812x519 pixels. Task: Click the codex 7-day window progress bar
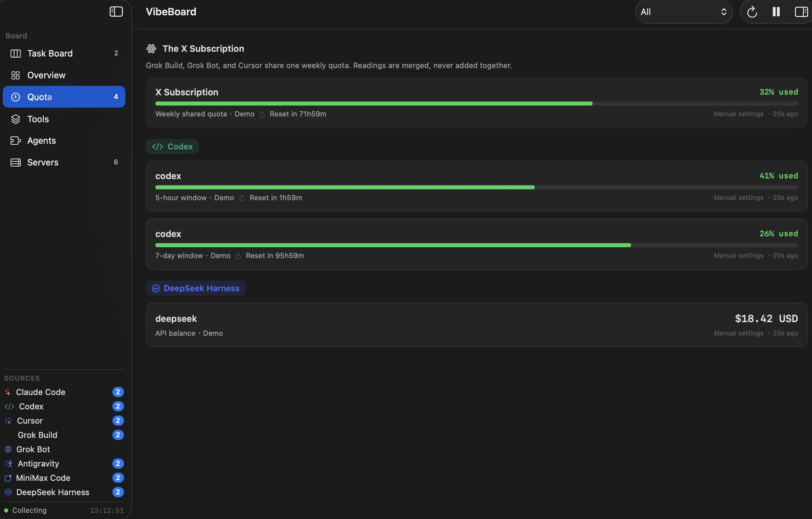(x=477, y=245)
